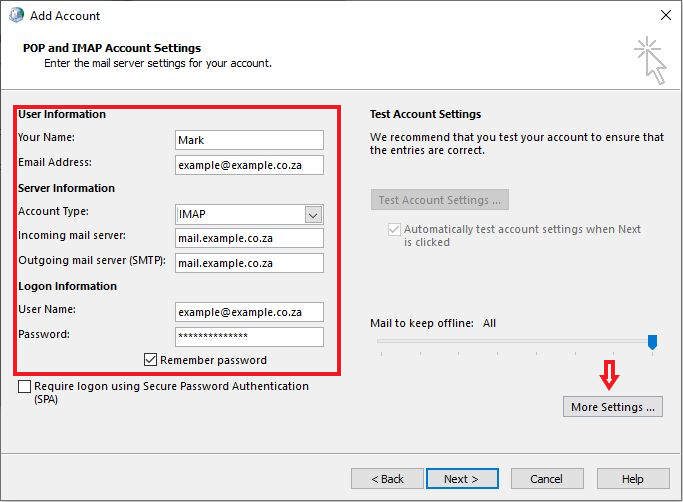Viewport: 683px width, 502px height.
Task: Focus the Password input field
Action: coord(249,337)
